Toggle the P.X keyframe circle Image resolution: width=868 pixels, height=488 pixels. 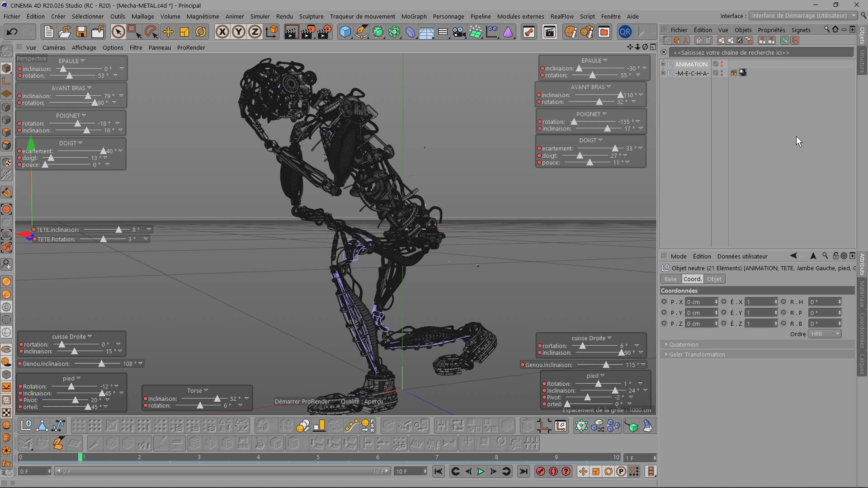[x=664, y=302]
